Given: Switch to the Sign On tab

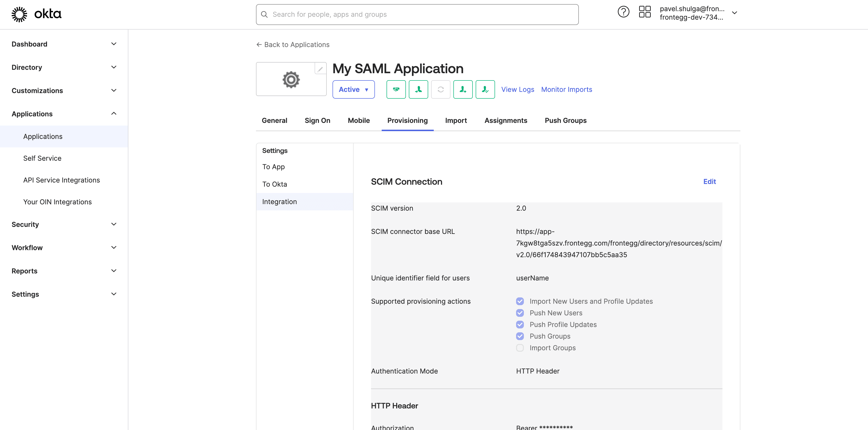Looking at the screenshot, I should [317, 121].
